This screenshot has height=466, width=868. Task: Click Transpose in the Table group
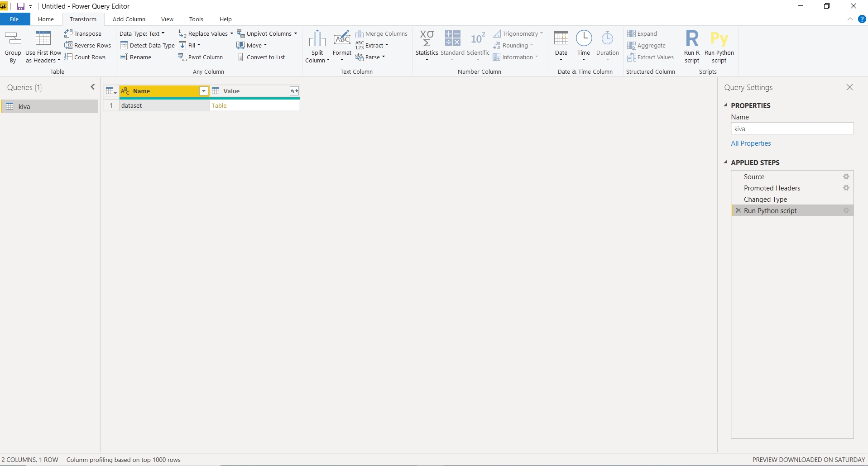pos(83,33)
